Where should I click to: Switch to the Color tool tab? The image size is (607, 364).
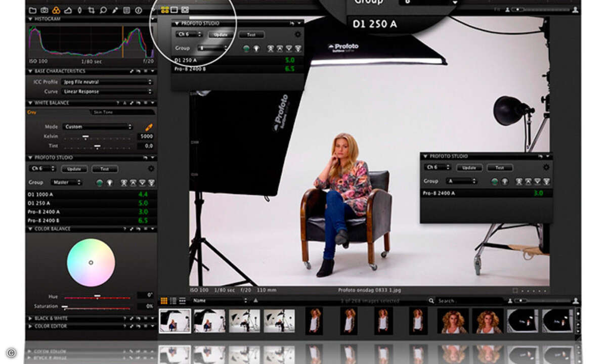(56, 10)
